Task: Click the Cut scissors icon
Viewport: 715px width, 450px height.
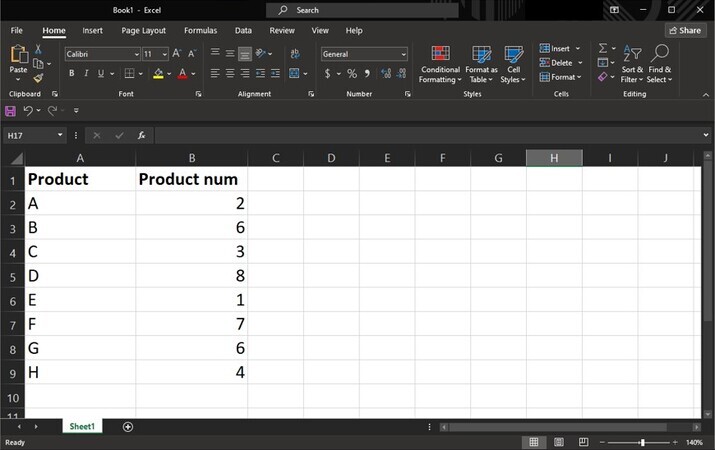Action: click(x=38, y=49)
